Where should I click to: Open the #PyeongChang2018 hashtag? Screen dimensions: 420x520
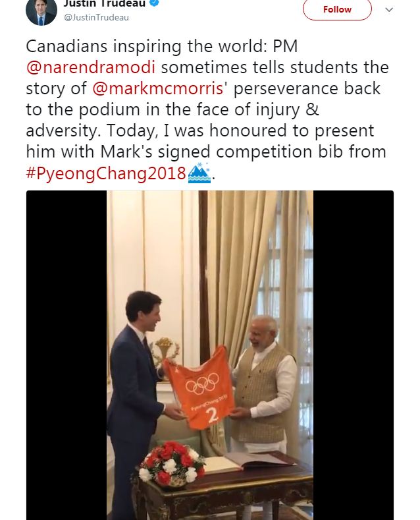[106, 173]
